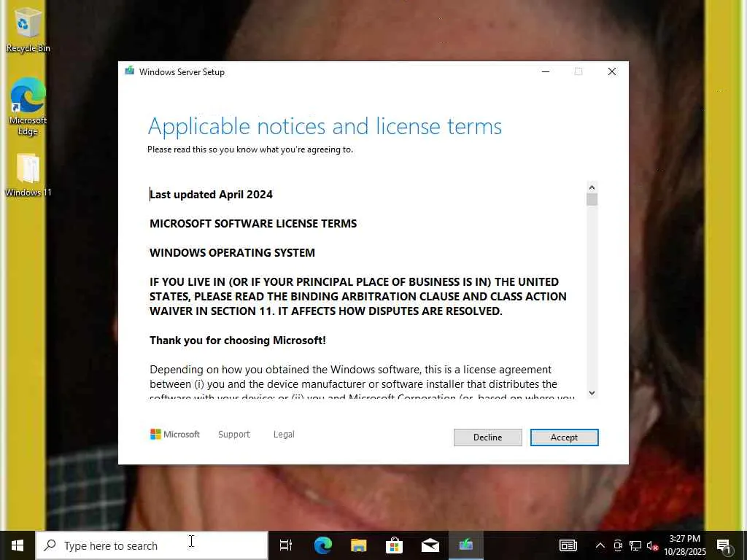
Task: Open the notification center icon
Action: point(724,545)
